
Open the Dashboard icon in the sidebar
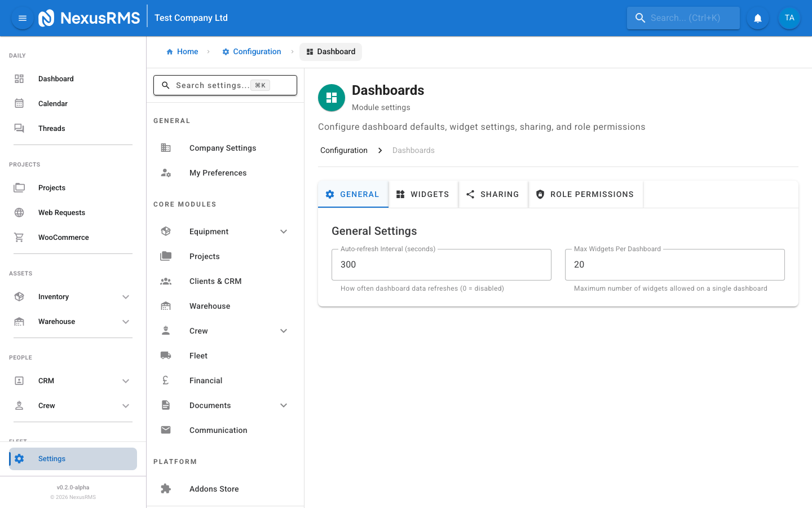pyautogui.click(x=20, y=78)
